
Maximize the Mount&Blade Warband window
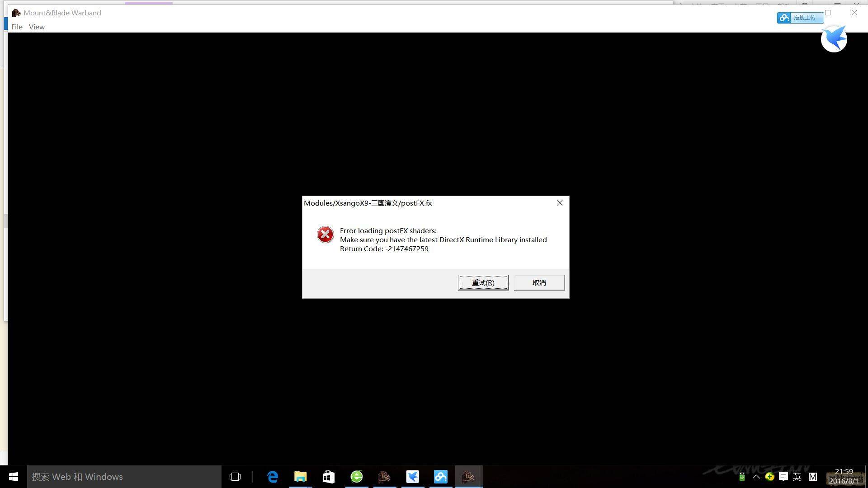[828, 13]
